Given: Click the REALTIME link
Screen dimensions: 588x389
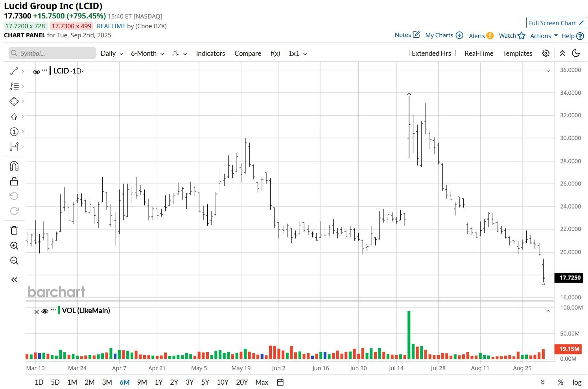Looking at the screenshot, I should click(111, 26).
